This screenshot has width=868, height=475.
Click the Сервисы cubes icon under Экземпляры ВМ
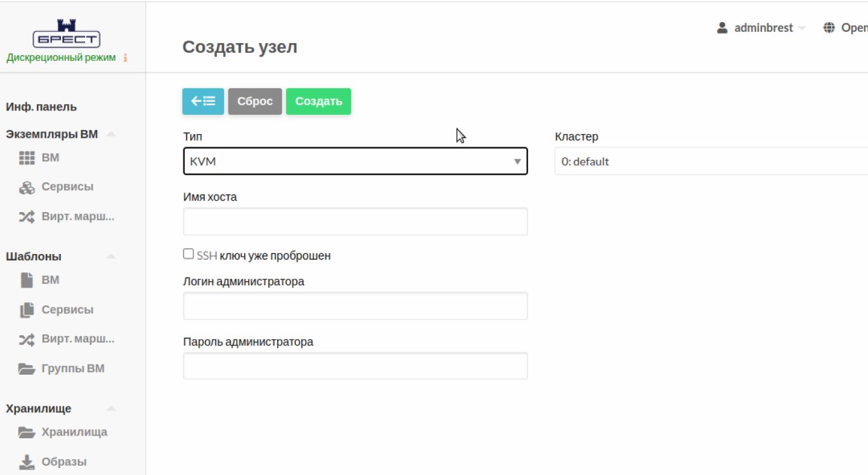point(27,187)
